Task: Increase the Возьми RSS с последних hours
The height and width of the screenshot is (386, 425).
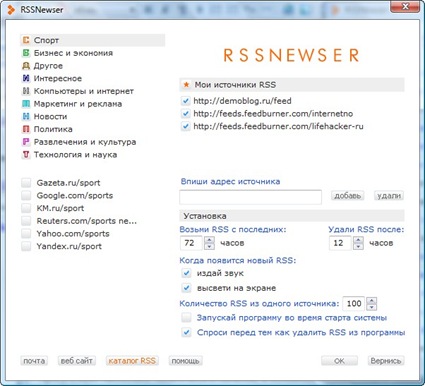Action: (x=209, y=240)
